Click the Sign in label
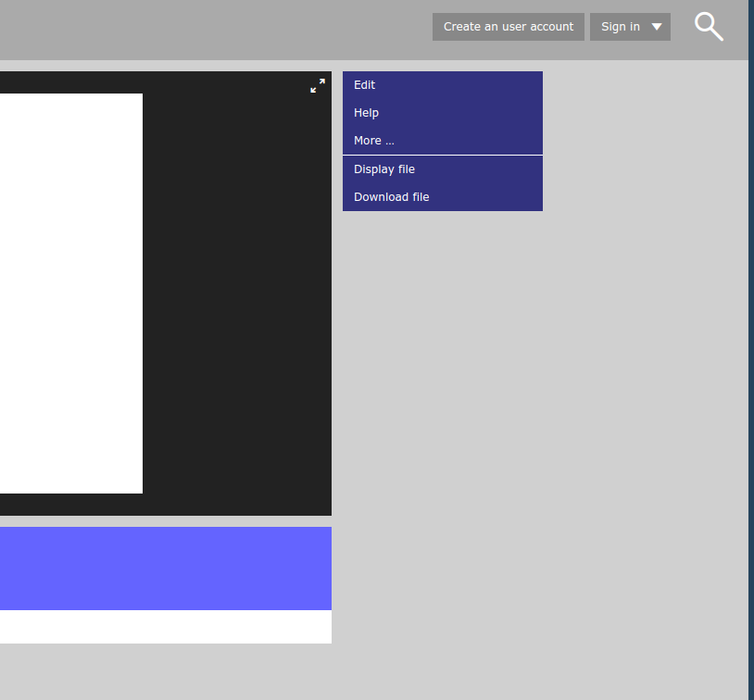 pyautogui.click(x=620, y=27)
